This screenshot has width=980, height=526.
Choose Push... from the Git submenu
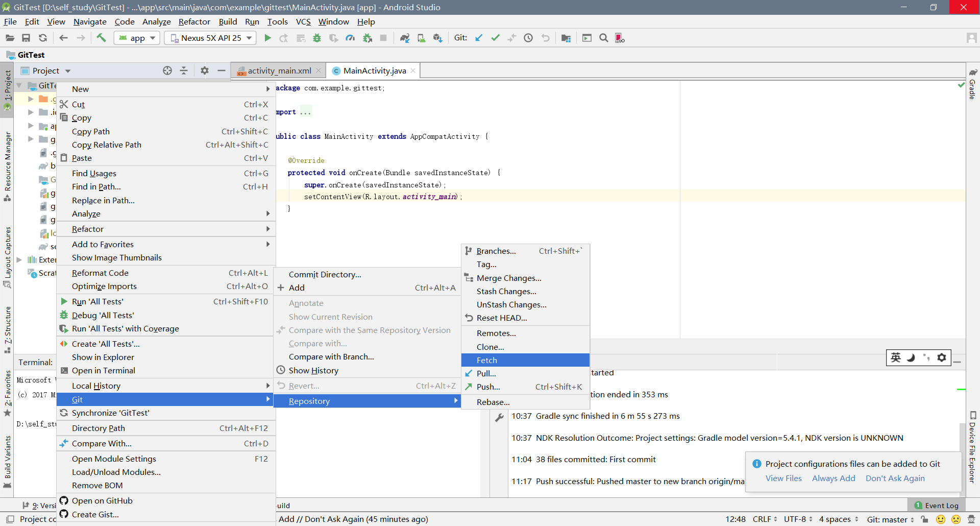(525, 387)
